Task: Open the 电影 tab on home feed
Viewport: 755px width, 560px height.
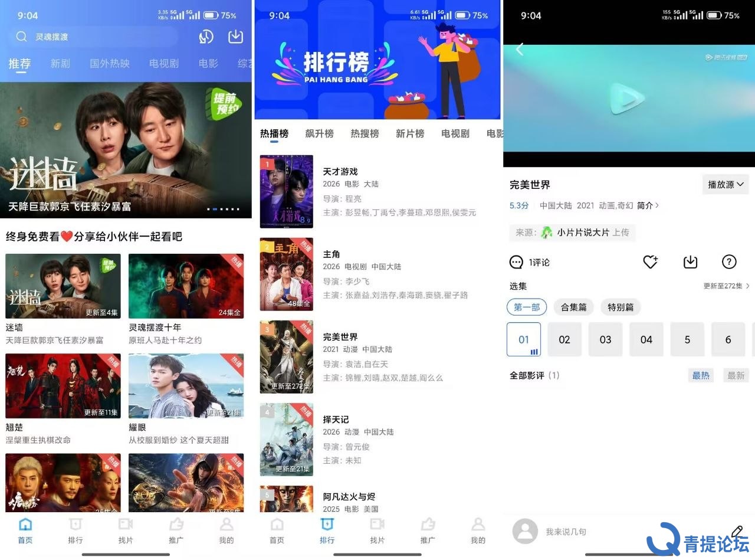Action: [208, 63]
